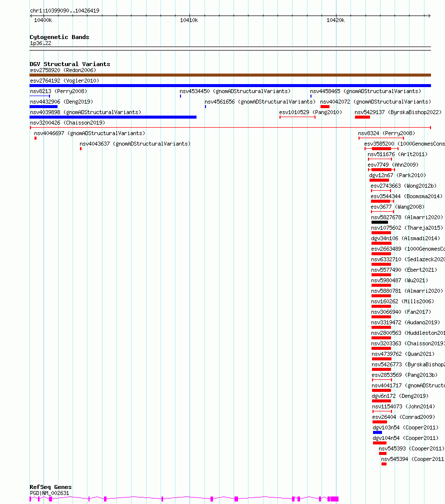The image size is (445, 504).
Task: Click the large final PGD exon block
Action: coord(334,499)
